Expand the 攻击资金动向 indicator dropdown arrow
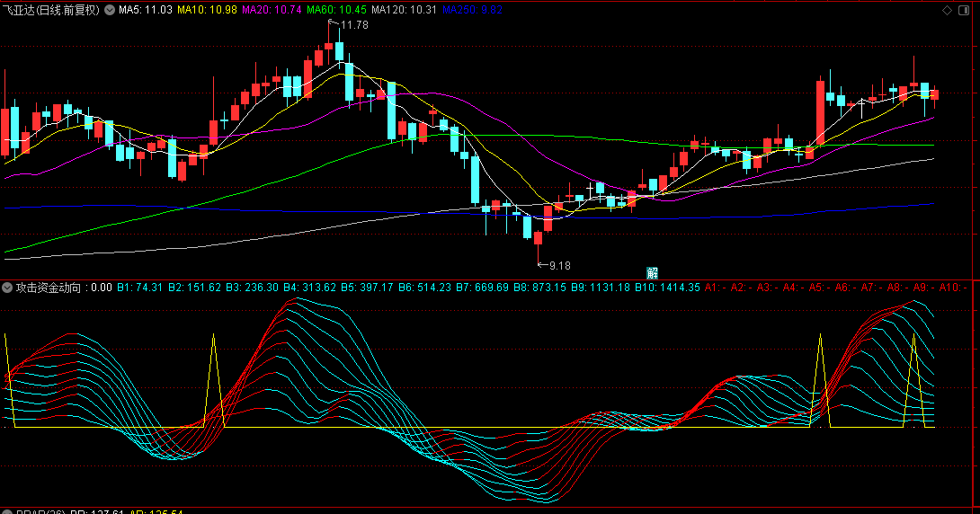The image size is (980, 514). point(7,288)
